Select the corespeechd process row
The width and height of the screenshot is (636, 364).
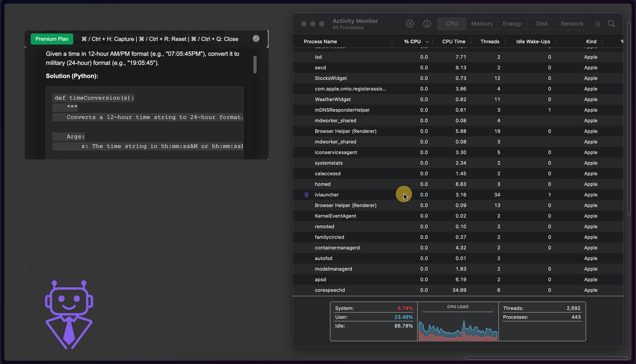click(x=329, y=290)
